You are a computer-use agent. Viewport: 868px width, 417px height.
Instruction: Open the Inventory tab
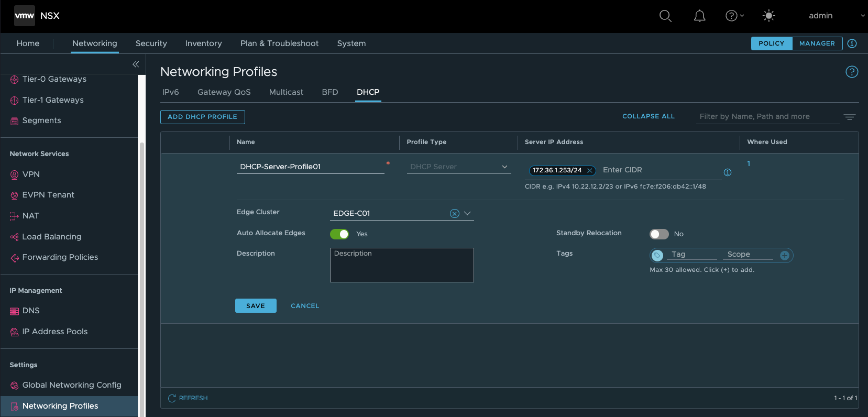(x=204, y=43)
